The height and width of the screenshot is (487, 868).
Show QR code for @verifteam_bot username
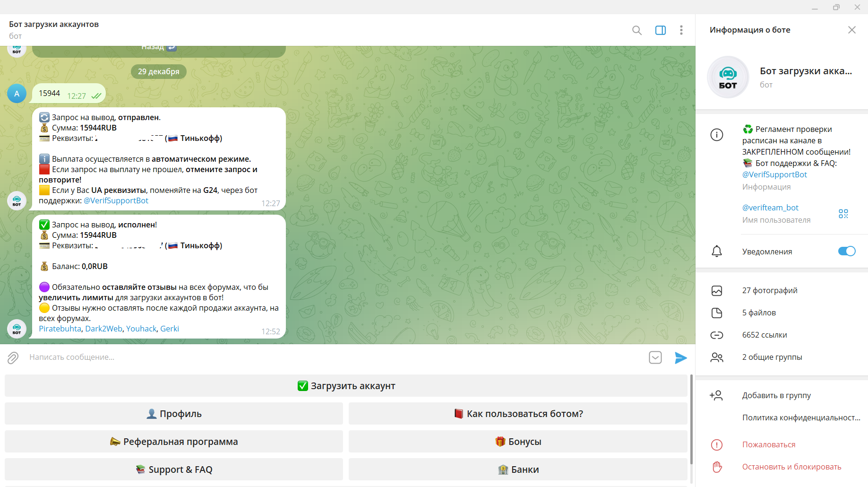843,214
